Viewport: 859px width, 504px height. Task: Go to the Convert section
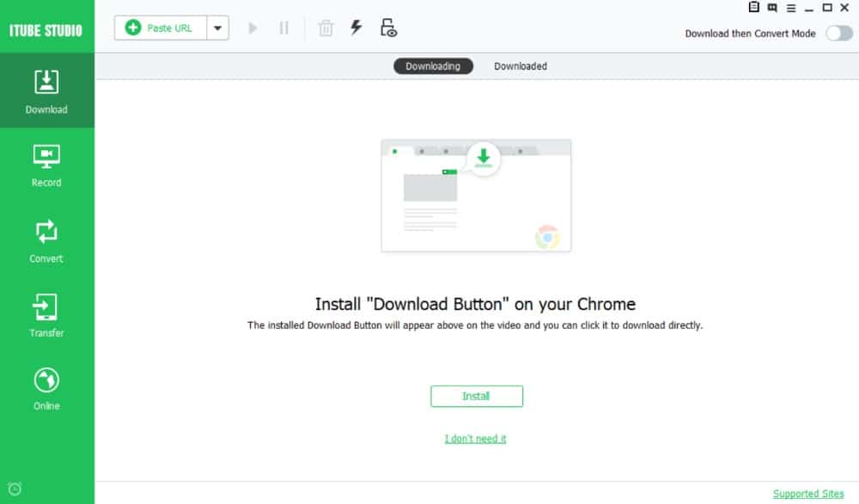click(x=46, y=239)
